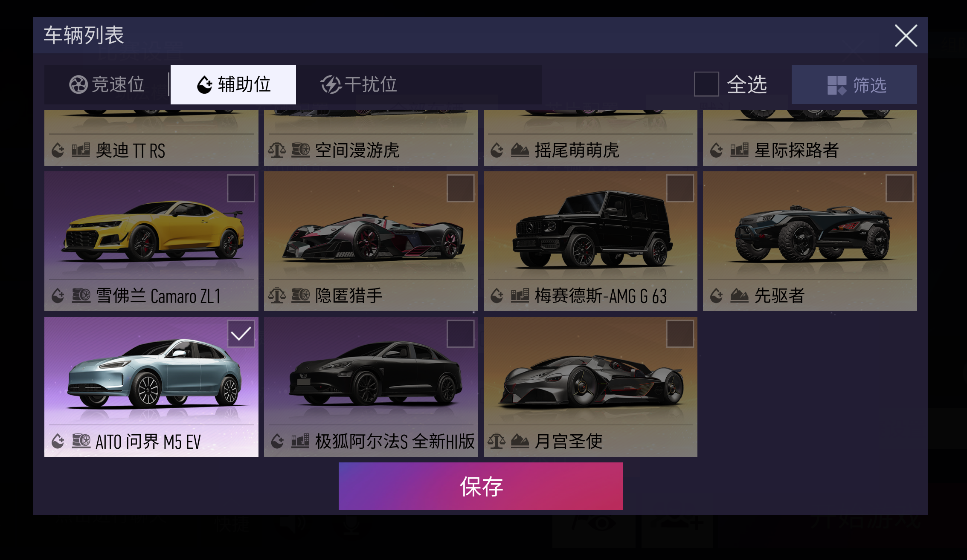Viewport: 967px width, 560px height.
Task: Click the city terrain icon on 梅赛德斯-AMG G 63
Action: [x=520, y=295]
